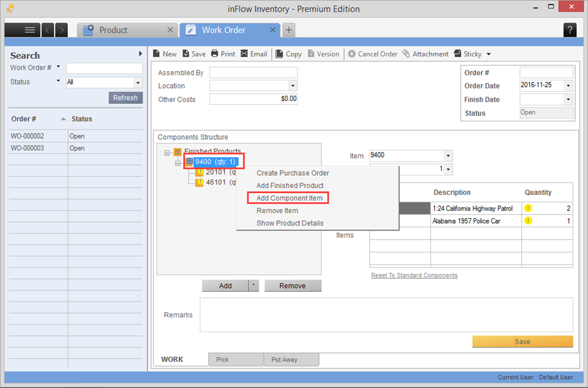The width and height of the screenshot is (588, 388).
Task: Open the main hamburger menu
Action: coord(23,30)
